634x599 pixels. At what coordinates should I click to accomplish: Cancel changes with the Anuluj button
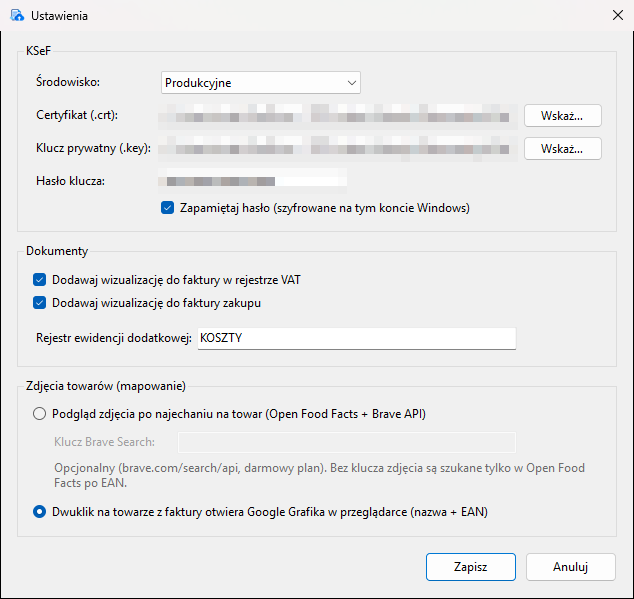click(x=571, y=567)
